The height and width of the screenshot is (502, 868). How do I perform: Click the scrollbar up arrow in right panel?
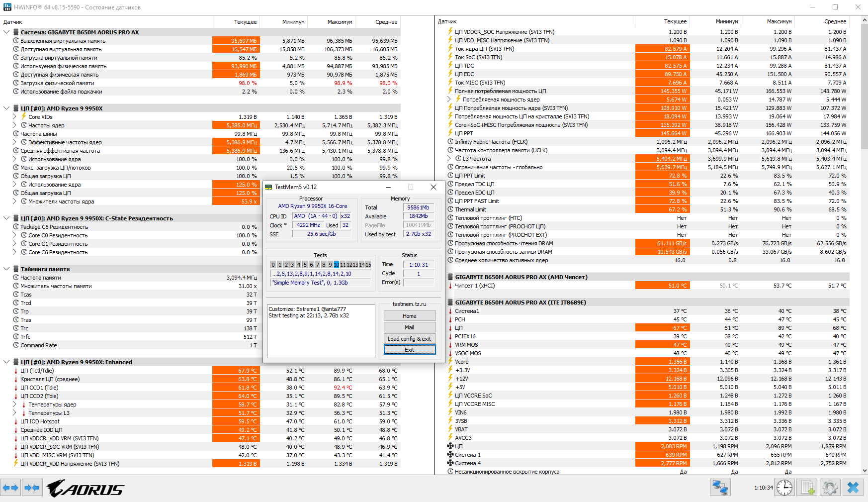865,20
